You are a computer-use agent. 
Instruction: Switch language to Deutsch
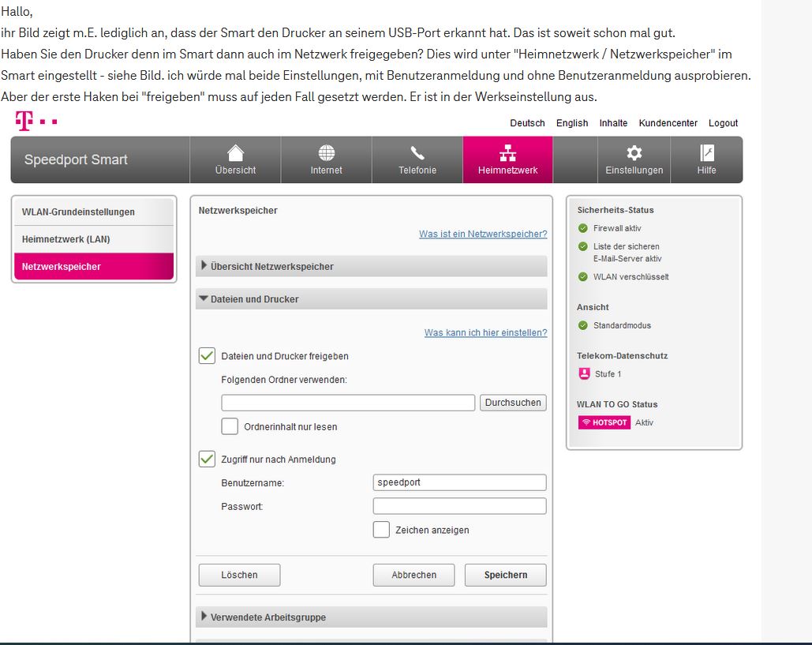[527, 123]
